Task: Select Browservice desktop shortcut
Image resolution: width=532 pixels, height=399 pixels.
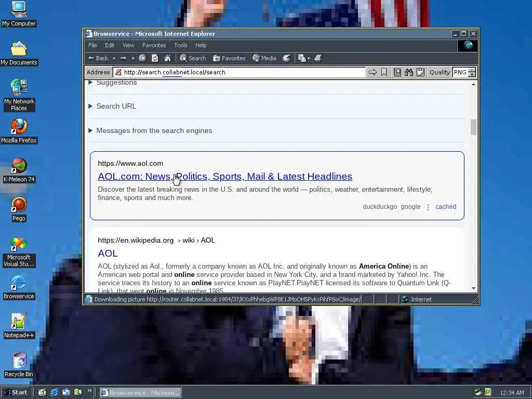Action: click(19, 287)
